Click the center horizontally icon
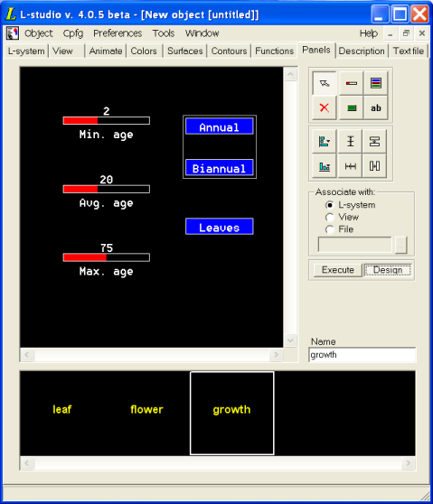Image resolution: width=433 pixels, height=504 pixels. pos(375,142)
